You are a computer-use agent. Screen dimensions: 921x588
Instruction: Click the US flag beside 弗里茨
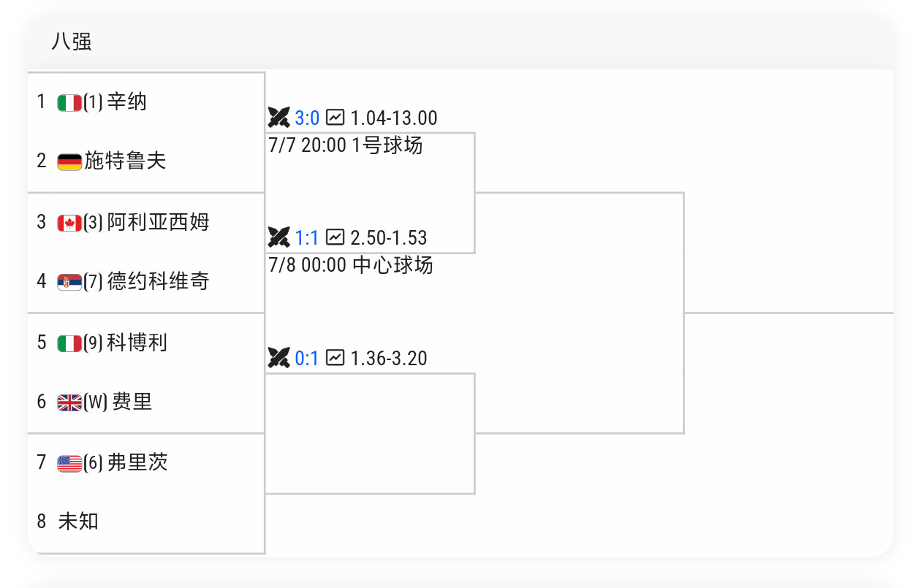tap(69, 463)
